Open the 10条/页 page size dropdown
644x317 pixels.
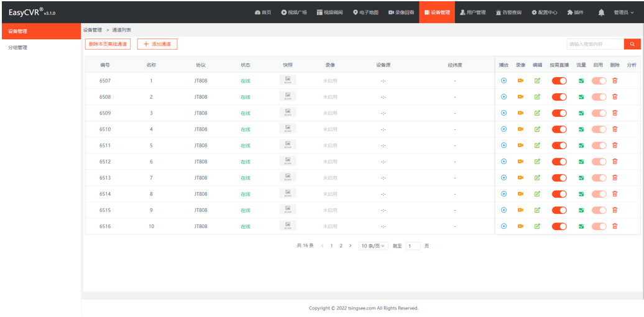click(x=373, y=246)
